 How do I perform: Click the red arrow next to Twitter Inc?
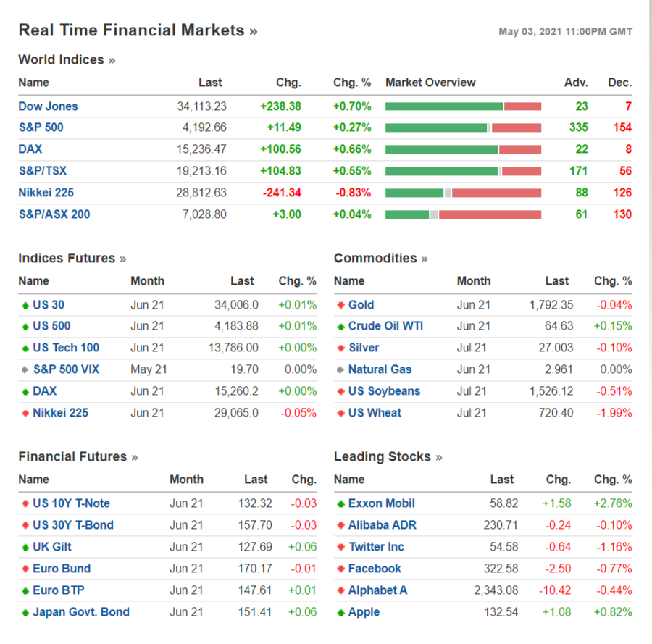(x=340, y=548)
